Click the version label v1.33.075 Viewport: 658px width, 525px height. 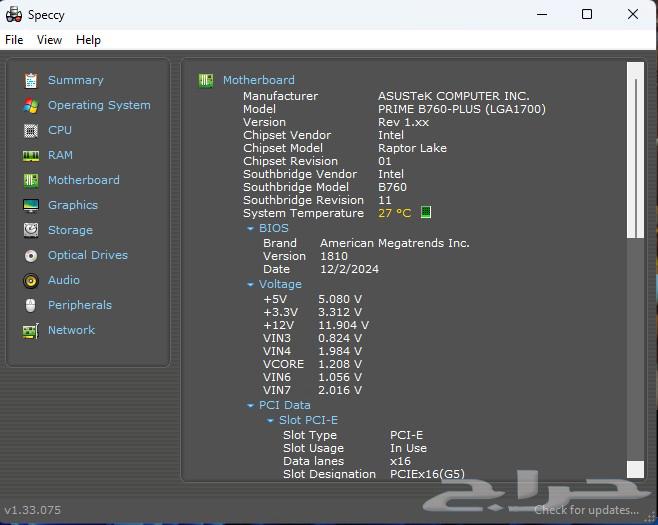[x=32, y=510]
